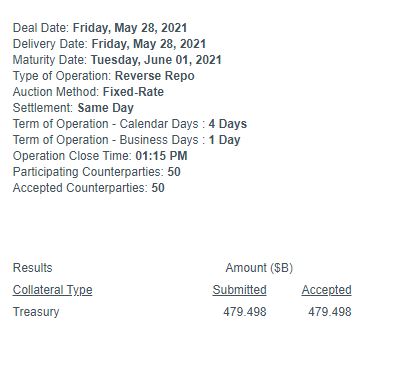This screenshot has height=376, width=395.
Task: Click the Collateral Type column header
Action: [x=52, y=290]
